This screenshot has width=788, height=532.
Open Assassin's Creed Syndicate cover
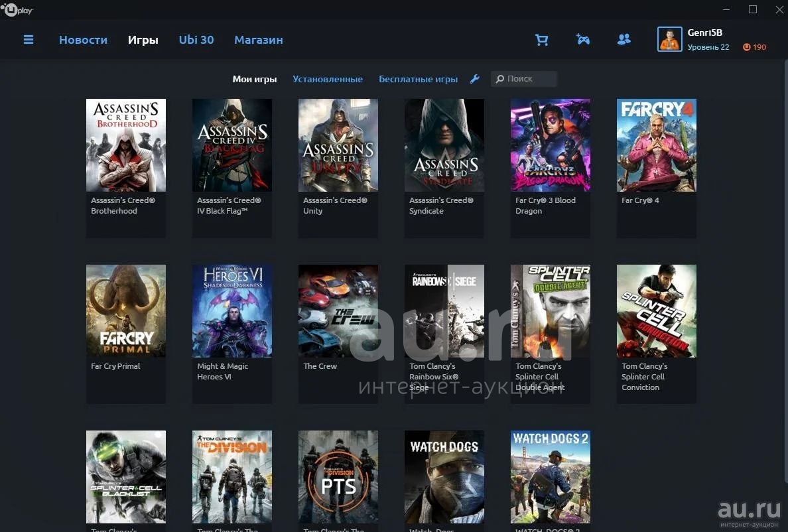click(444, 145)
